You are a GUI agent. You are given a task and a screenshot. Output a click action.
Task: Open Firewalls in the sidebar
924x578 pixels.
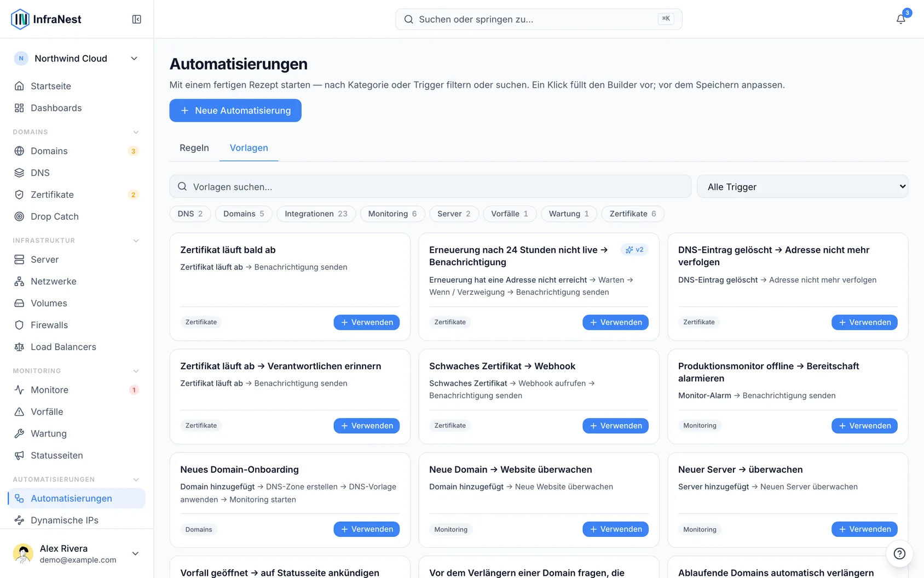tap(77, 325)
